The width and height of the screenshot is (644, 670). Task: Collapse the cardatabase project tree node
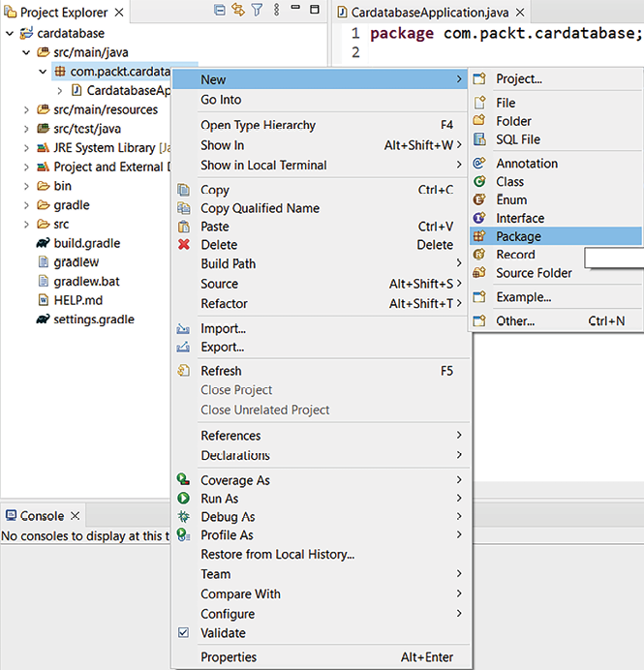point(10,33)
